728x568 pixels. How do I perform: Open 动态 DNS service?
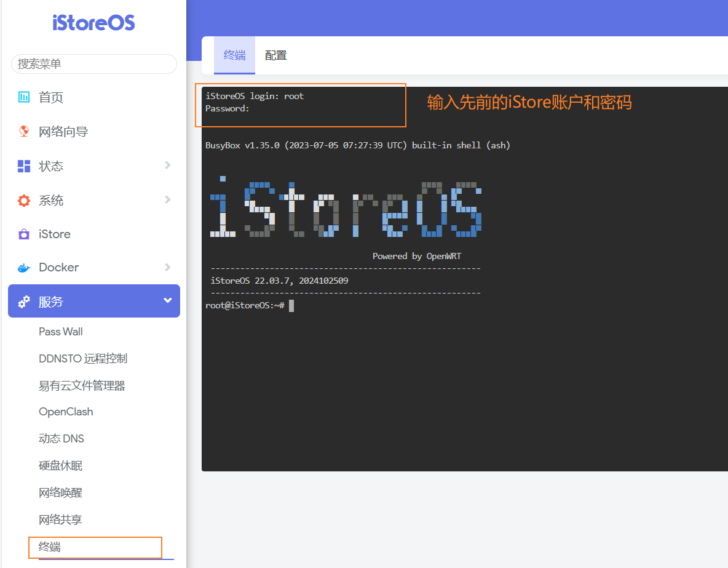pos(61,438)
